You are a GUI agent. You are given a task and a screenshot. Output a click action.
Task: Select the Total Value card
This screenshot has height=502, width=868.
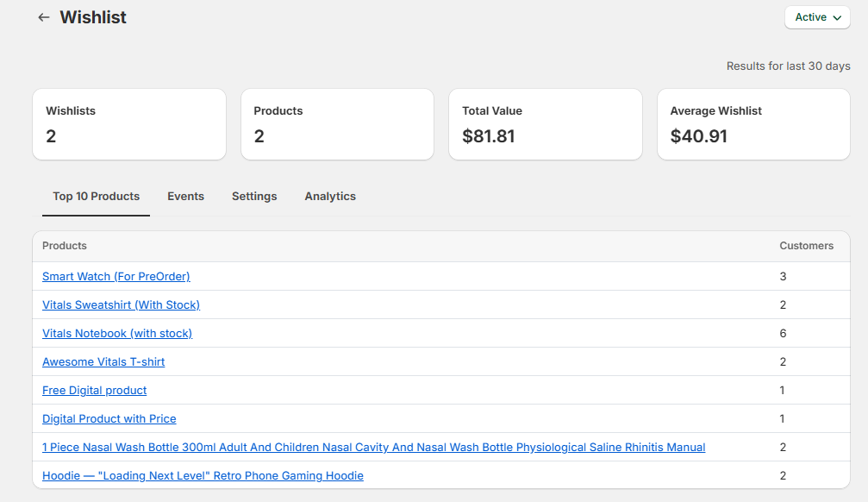click(x=546, y=124)
